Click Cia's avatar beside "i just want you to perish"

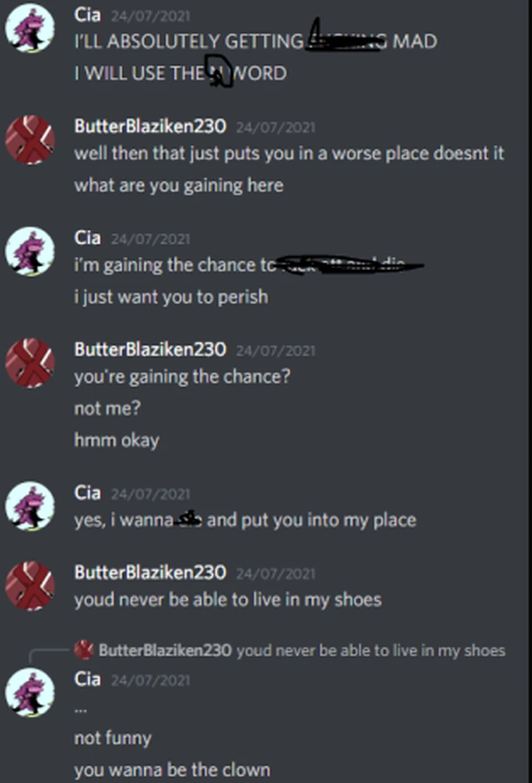tap(30, 251)
